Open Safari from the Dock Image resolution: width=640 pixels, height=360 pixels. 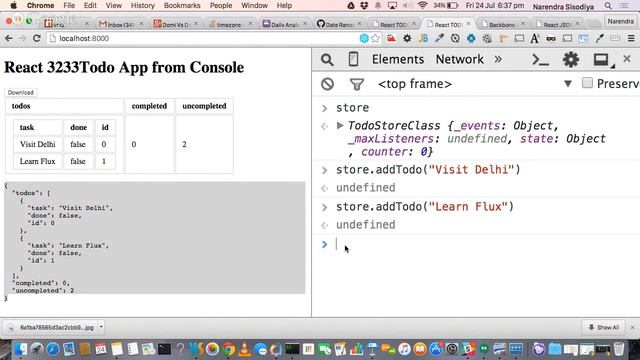[x=53, y=349]
